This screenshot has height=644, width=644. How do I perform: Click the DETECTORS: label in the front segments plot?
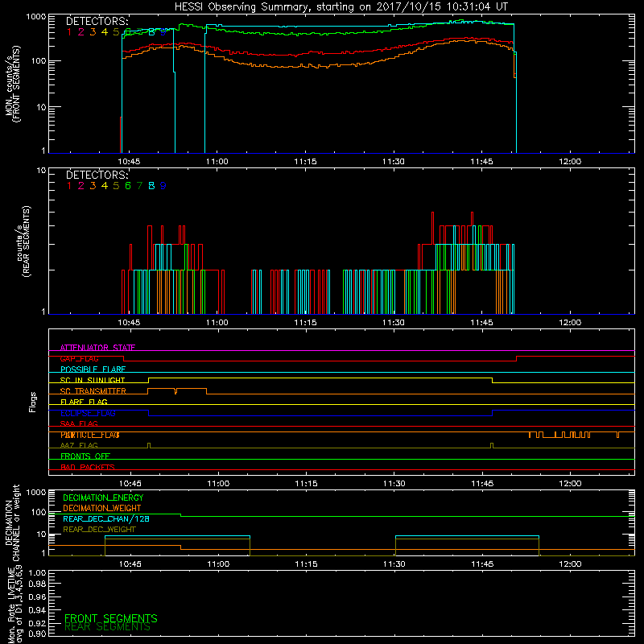tap(97, 22)
